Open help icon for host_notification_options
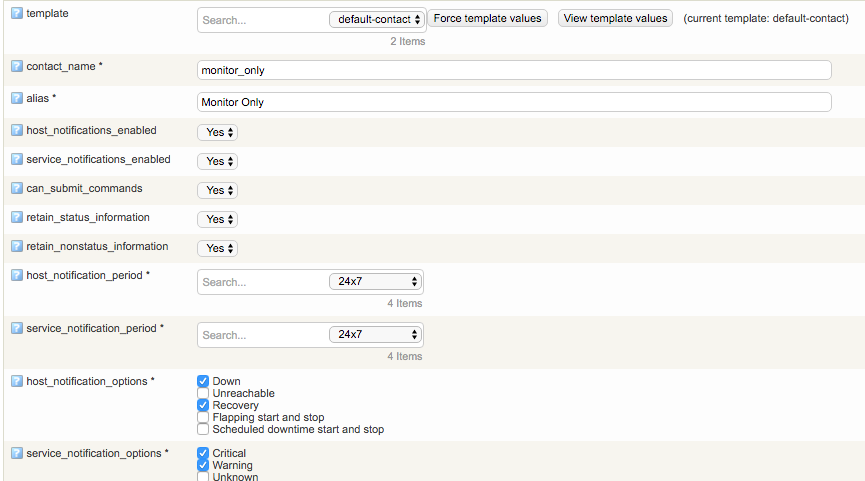The image size is (865, 481). pos(17,381)
